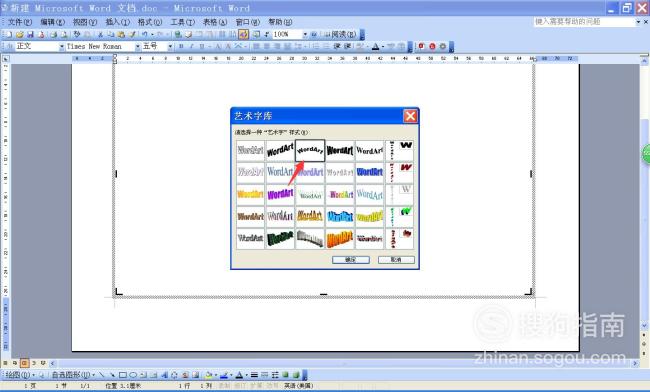Switch to Reading Layout view button
650x392 pixels.
coord(43,363)
